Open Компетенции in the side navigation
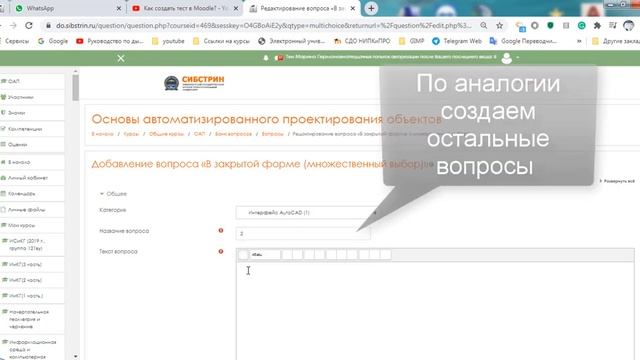The width and height of the screenshot is (640, 360). click(32, 129)
